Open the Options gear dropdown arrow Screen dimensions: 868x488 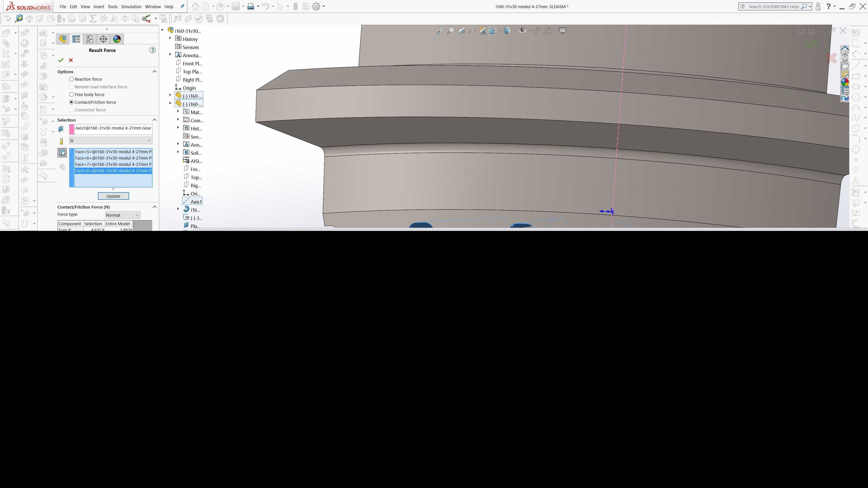click(x=324, y=6)
